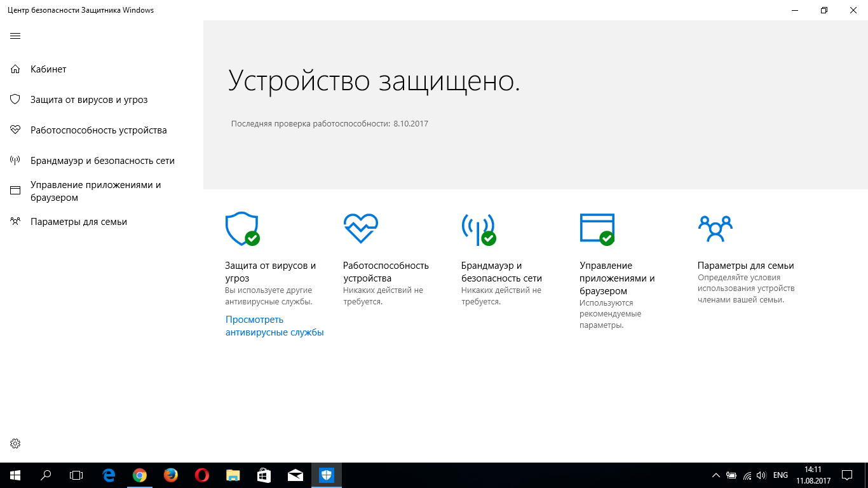Click the Просмотреть антивирусные службы link
The height and width of the screenshot is (488, 868).
275,326
